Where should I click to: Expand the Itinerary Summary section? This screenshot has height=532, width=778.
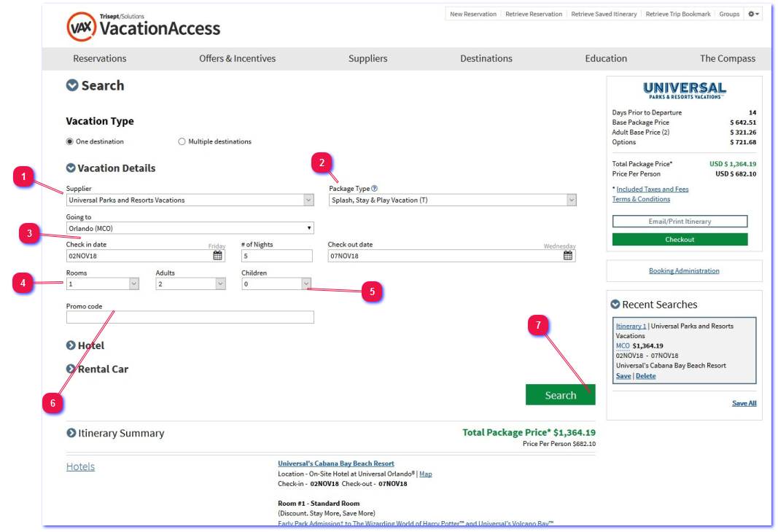(71, 433)
